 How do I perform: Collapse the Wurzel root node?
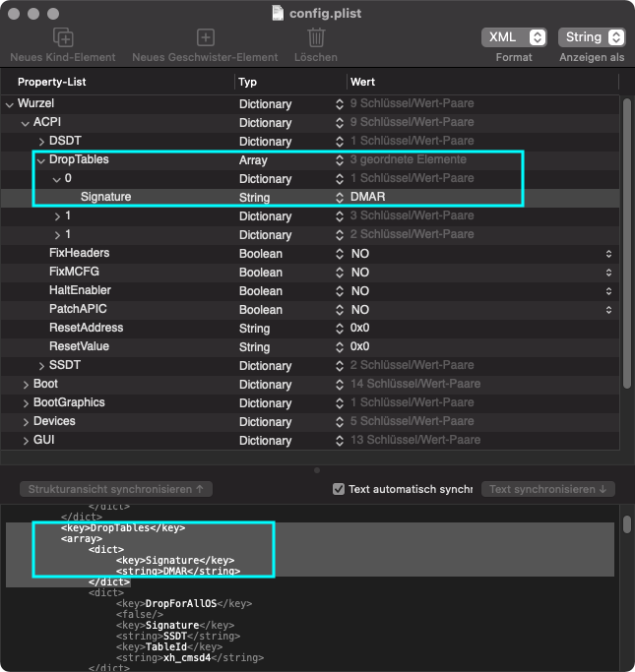(10, 104)
